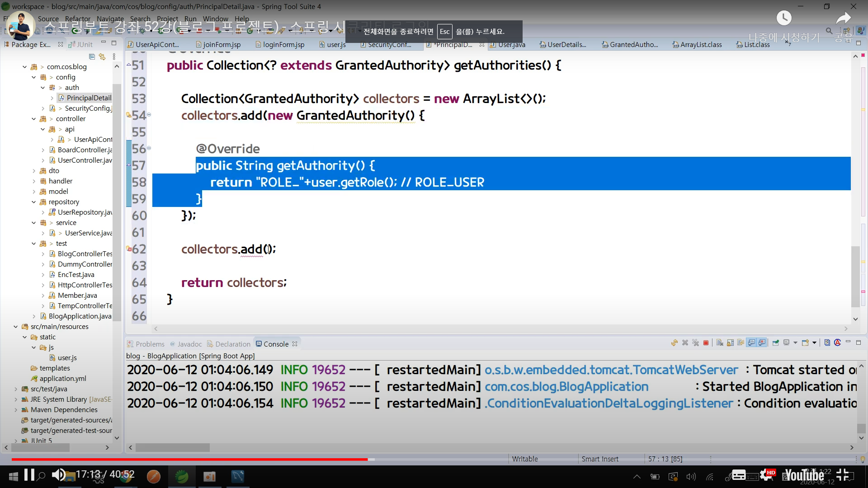Image resolution: width=868 pixels, height=488 pixels.
Task: Stop the running BlogApplication with red terminate button
Action: (x=706, y=343)
